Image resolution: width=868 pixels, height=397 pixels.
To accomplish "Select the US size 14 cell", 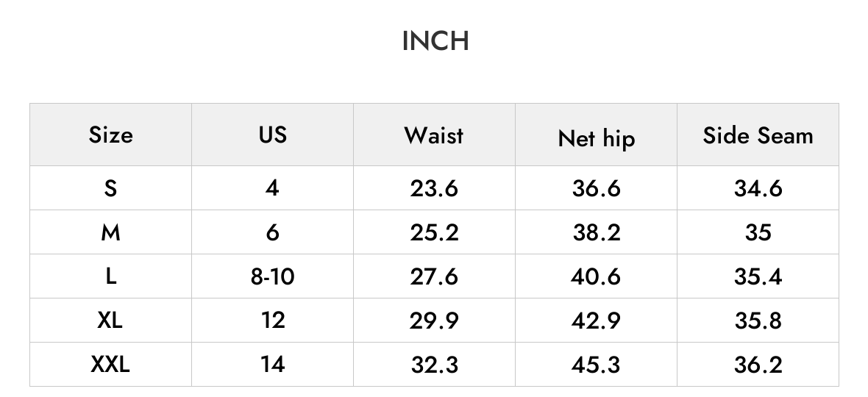I will click(x=272, y=365).
